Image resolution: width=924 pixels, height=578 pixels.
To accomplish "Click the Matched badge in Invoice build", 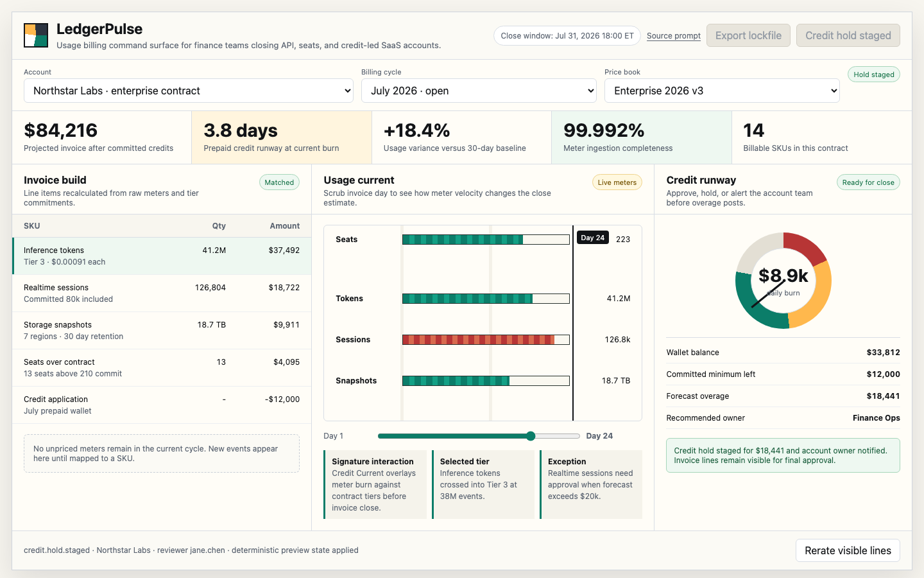I will point(279,182).
